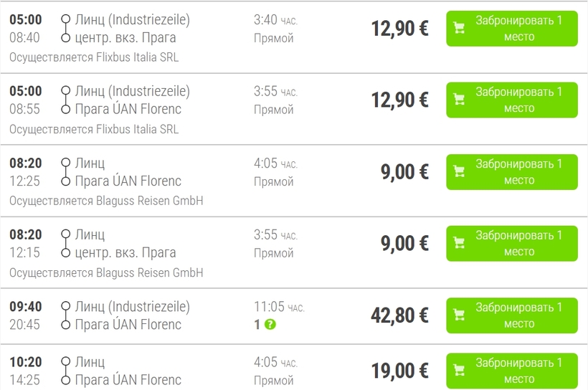Click cart icon on the 42,80 € trip
The height and width of the screenshot is (390, 588).
[x=460, y=315]
